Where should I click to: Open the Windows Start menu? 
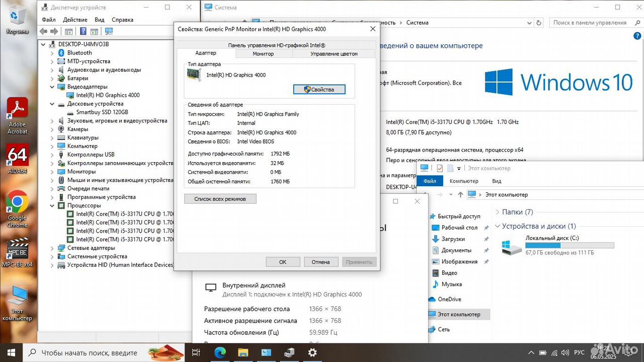[11, 352]
